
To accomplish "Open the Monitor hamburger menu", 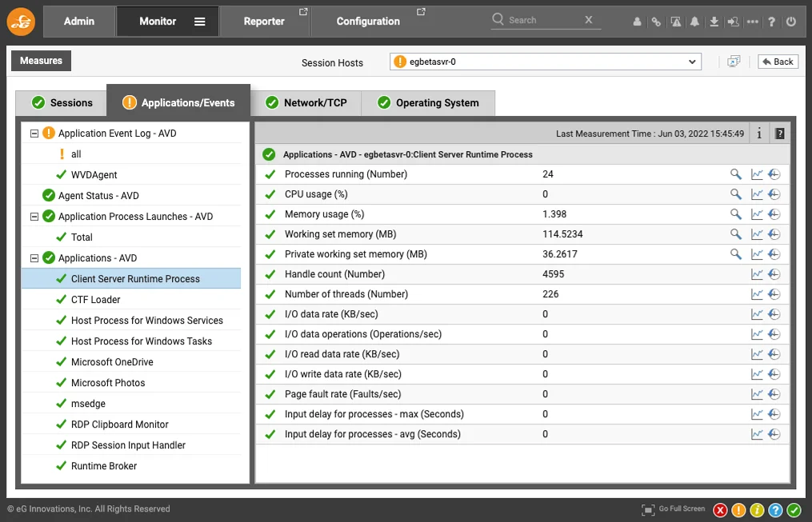I will [199, 22].
